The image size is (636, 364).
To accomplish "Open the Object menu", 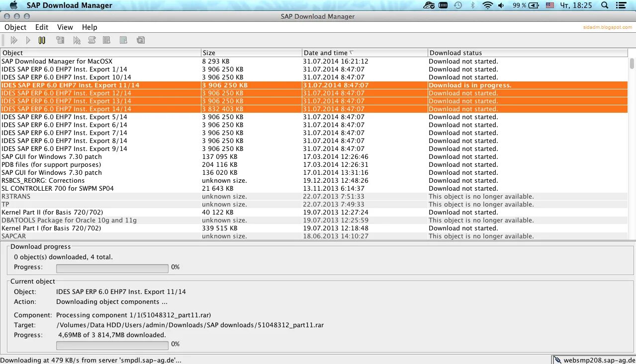I will [15, 27].
